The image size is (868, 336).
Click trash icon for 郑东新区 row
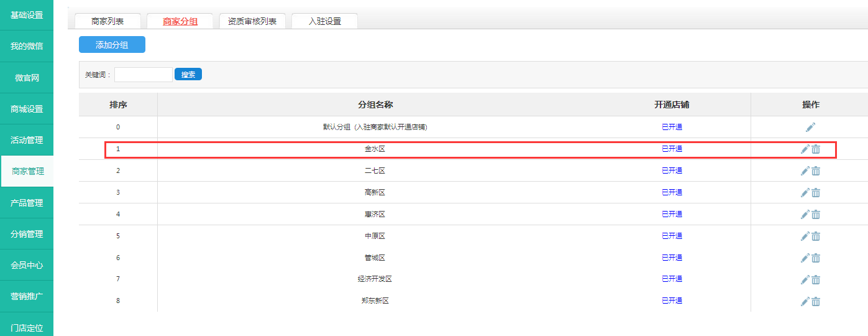816,302
